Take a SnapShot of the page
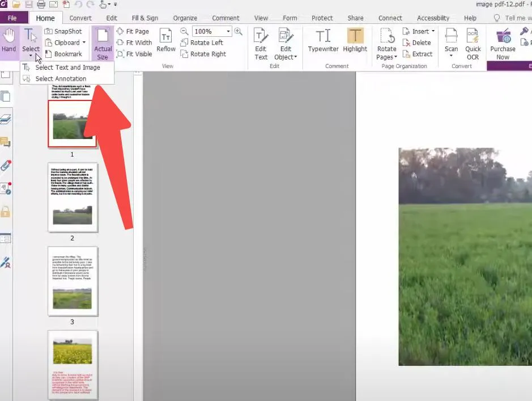 [65, 31]
